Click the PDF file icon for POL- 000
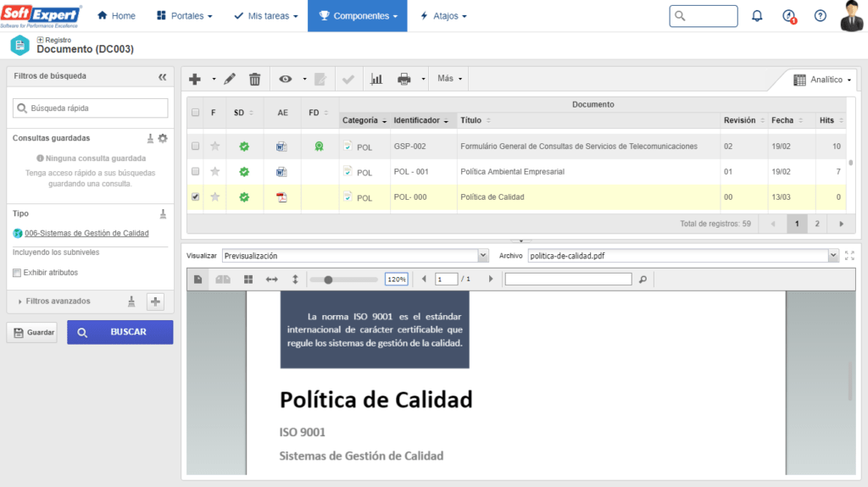Screen dimensions: 868x487 coord(282,197)
